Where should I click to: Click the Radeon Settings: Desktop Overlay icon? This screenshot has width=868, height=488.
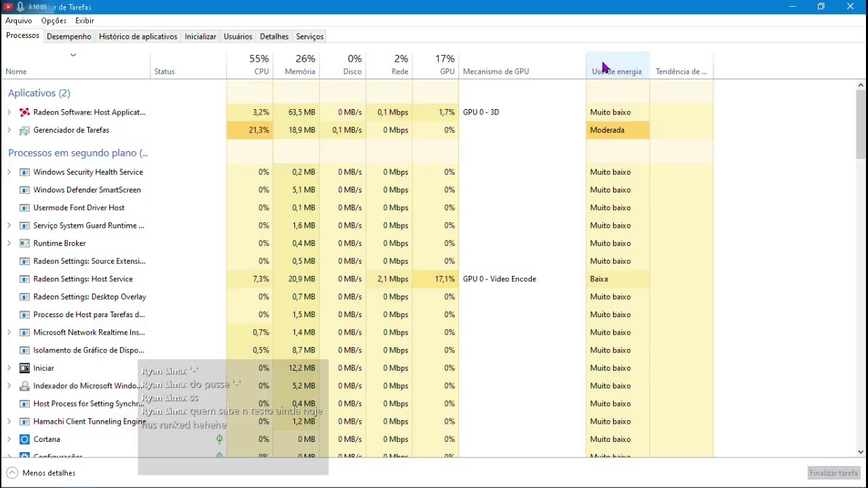click(24, 297)
